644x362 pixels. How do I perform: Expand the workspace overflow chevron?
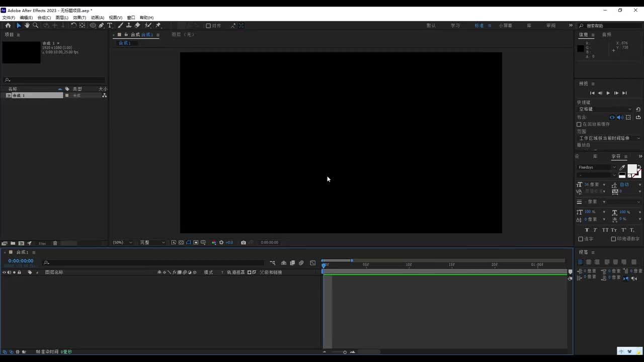tap(571, 25)
